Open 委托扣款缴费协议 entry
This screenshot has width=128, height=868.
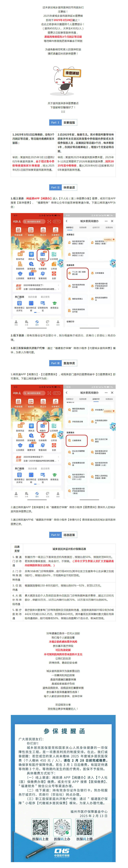100,299
